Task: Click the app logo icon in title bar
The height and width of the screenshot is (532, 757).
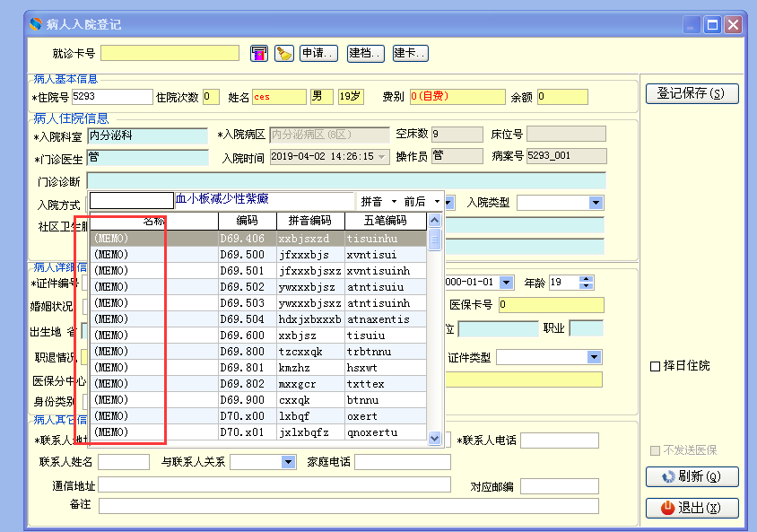Action: pyautogui.click(x=36, y=24)
